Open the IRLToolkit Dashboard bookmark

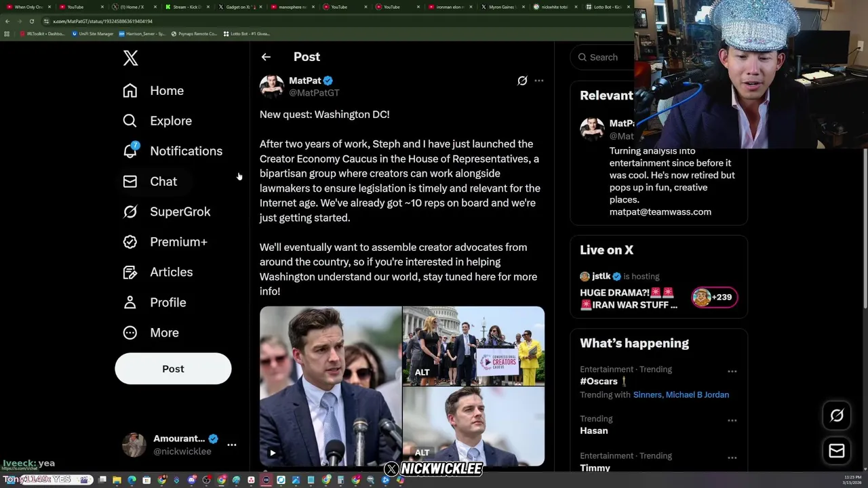click(x=42, y=34)
